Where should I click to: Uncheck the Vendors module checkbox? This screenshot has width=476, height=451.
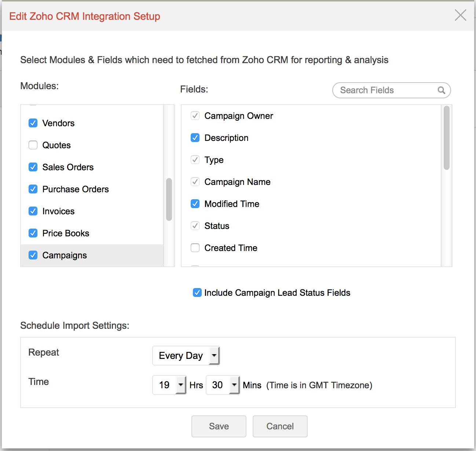[33, 123]
